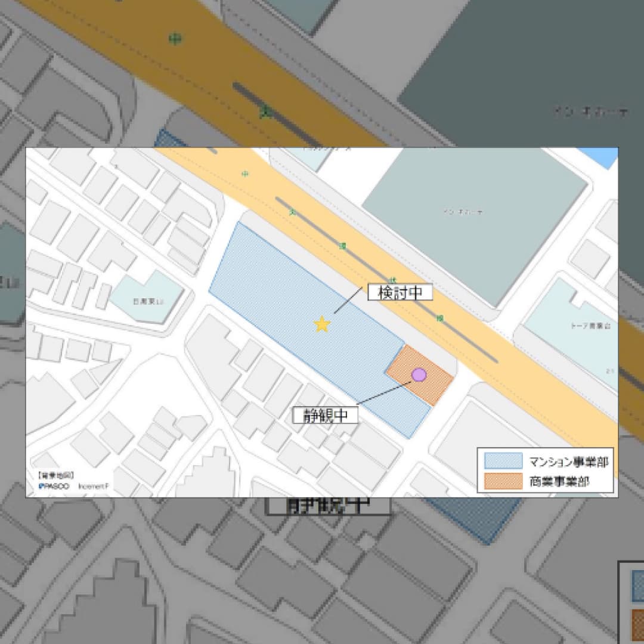The height and width of the screenshot is (644, 644).
Task: Click the 背景地図 caption text
Action: 56,476
